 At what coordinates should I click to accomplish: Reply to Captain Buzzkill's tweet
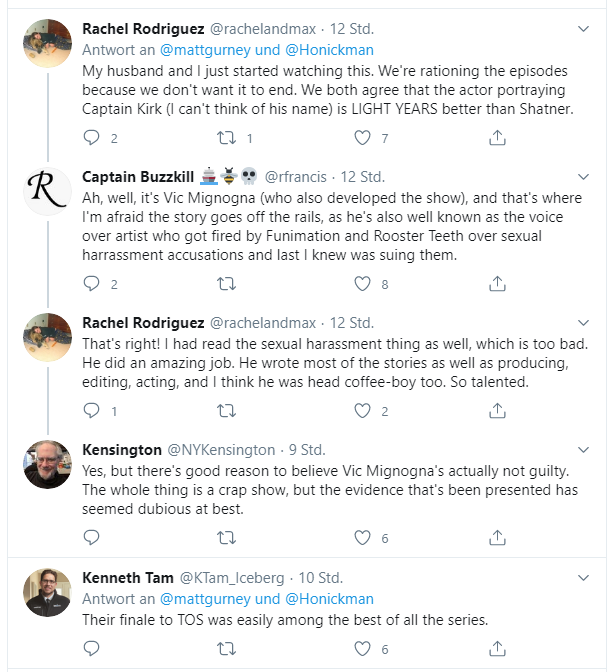pos(91,284)
